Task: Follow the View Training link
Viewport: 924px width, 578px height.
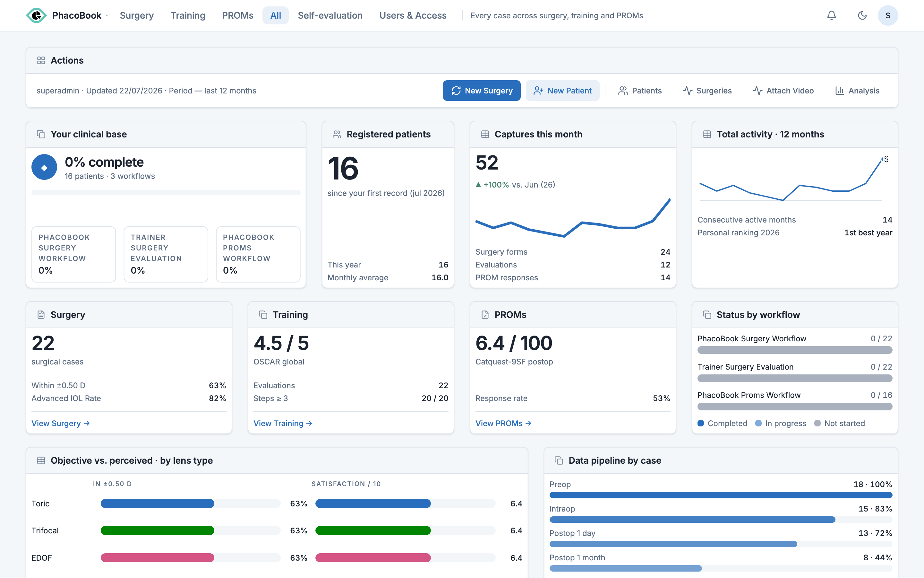Action: point(283,423)
